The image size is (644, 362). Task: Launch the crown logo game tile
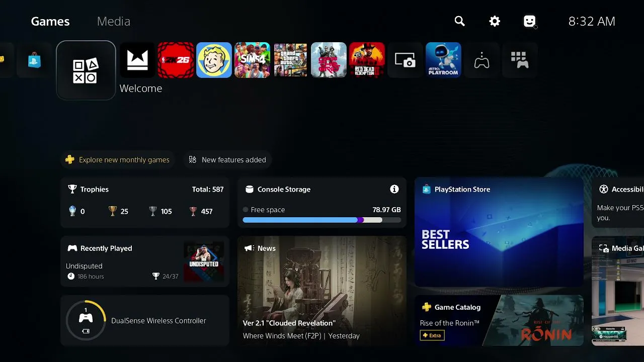click(x=137, y=60)
